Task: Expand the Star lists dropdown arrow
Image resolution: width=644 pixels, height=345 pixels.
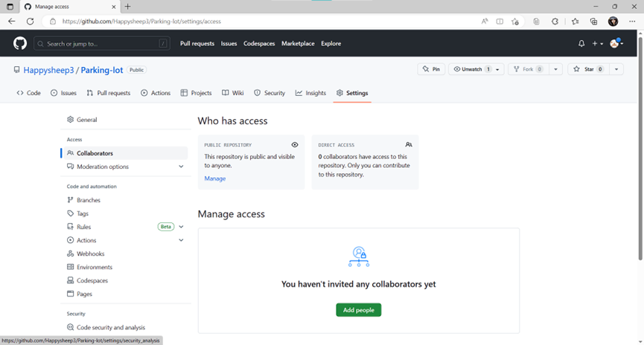Action: point(616,69)
